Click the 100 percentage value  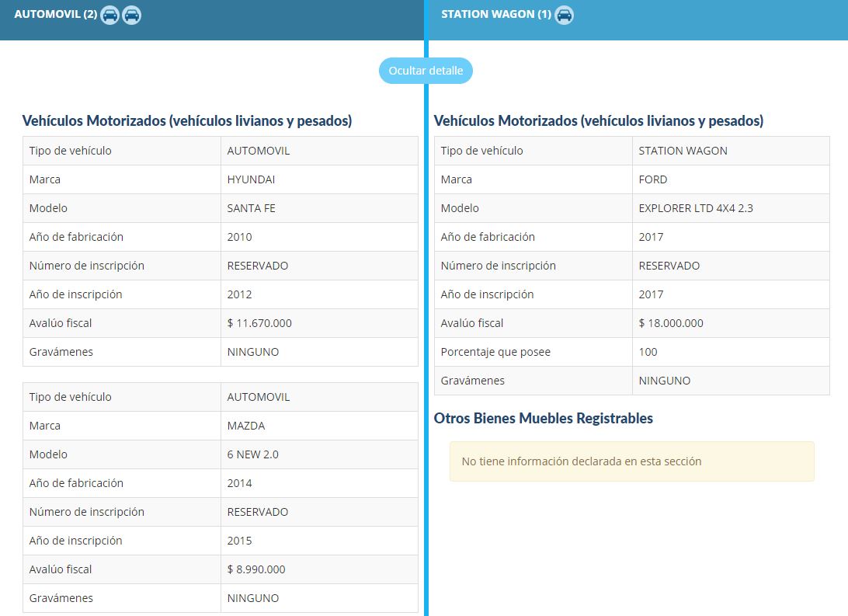[648, 352]
